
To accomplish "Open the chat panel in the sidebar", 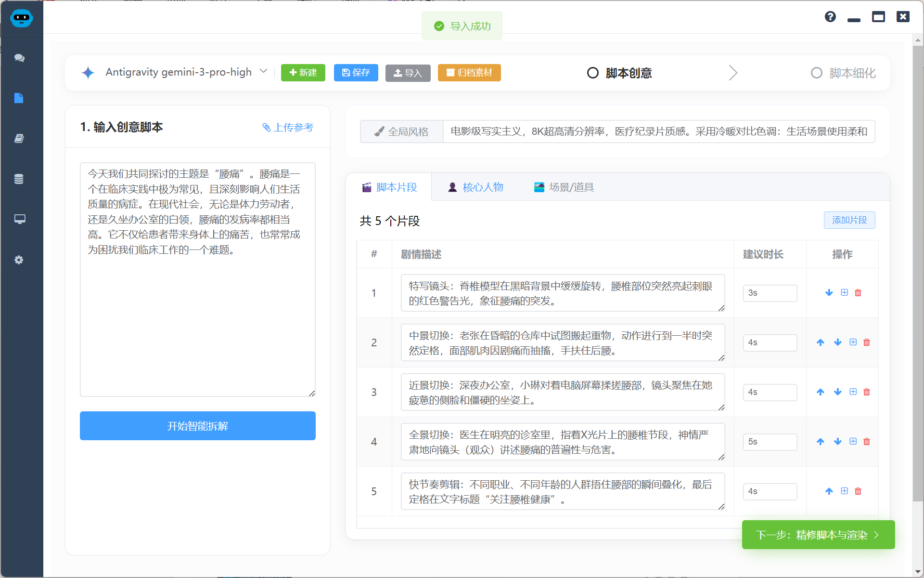I will (x=19, y=58).
